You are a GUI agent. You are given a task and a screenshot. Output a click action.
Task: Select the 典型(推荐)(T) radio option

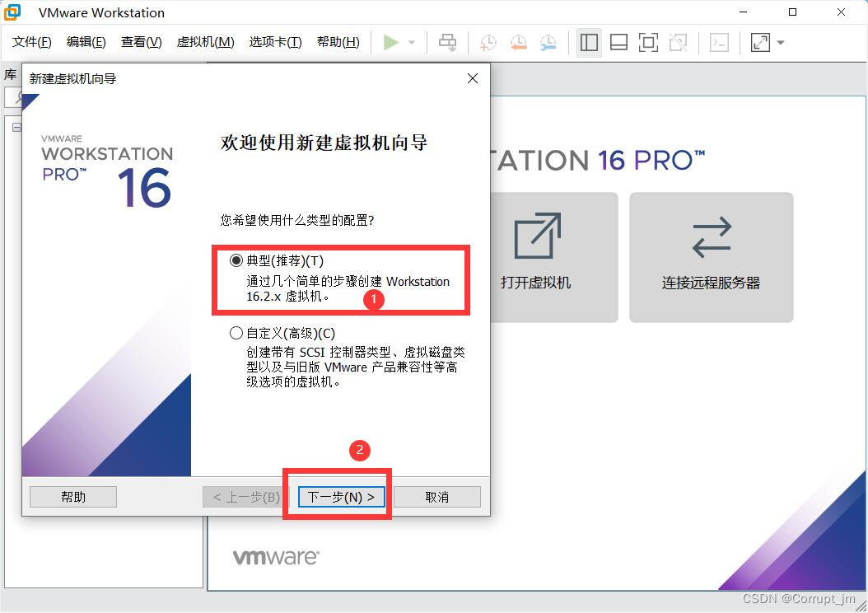coord(236,260)
